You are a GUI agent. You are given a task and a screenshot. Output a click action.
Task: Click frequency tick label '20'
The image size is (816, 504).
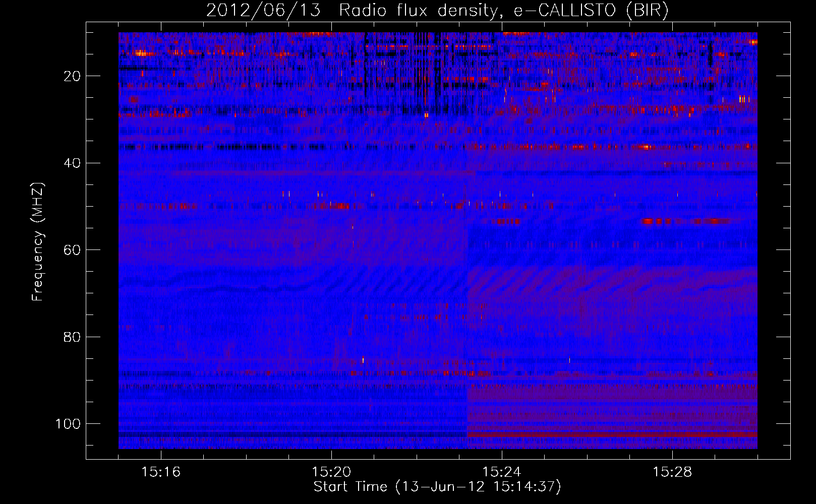(x=72, y=76)
